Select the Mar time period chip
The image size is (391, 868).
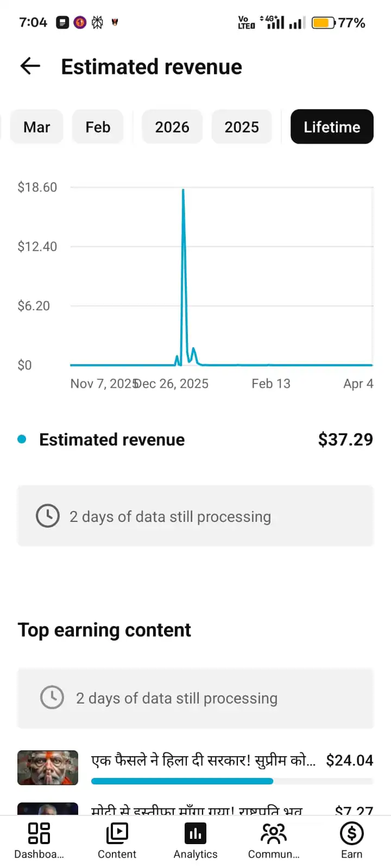(37, 127)
